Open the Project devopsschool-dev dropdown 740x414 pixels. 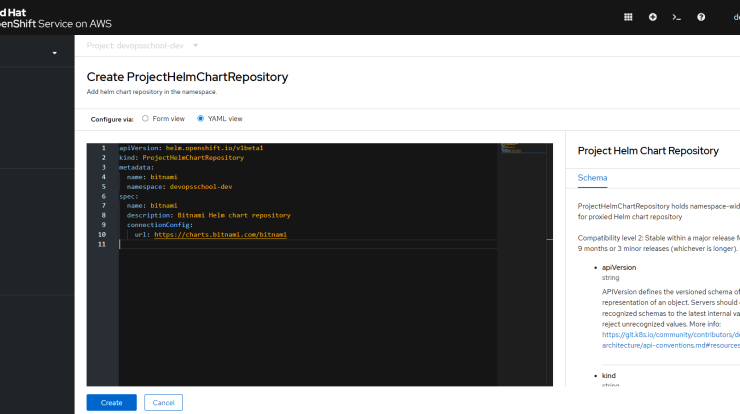142,46
